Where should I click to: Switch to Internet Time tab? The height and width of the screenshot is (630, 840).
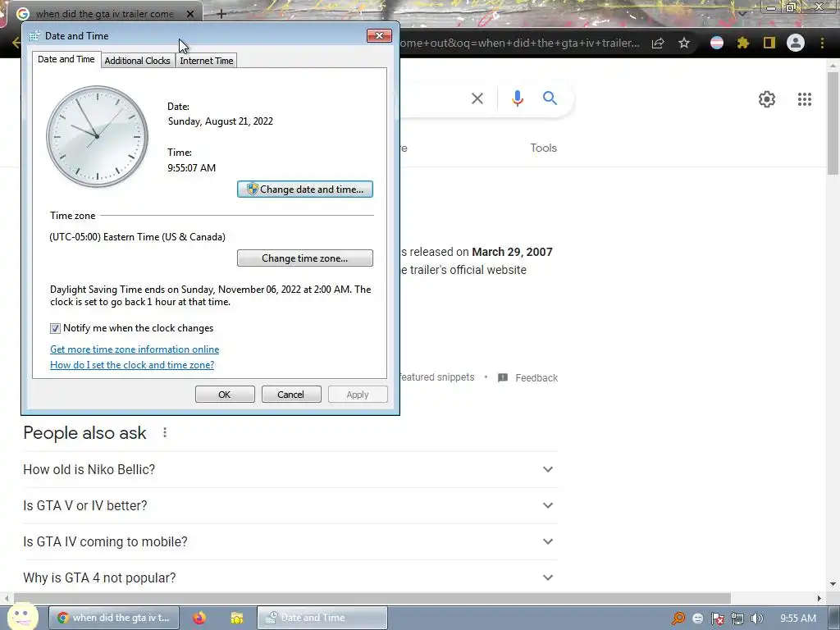pyautogui.click(x=206, y=61)
